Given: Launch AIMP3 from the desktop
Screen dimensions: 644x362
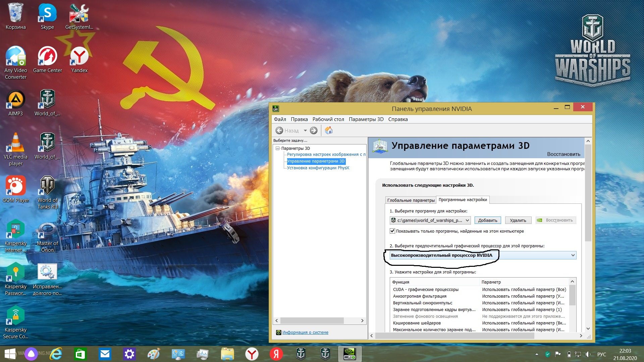Looking at the screenshot, I should [15, 103].
